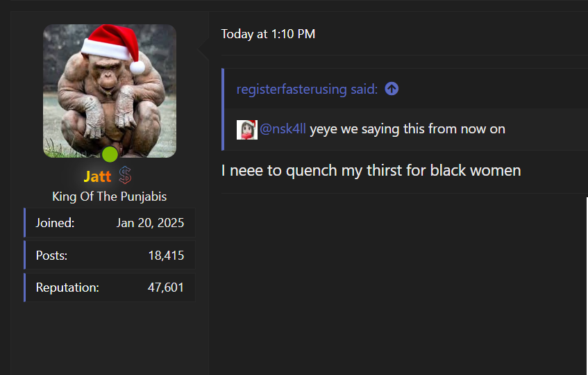588x375 pixels.
Task: Click the blue left bar of the quote block
Action: coord(223,109)
